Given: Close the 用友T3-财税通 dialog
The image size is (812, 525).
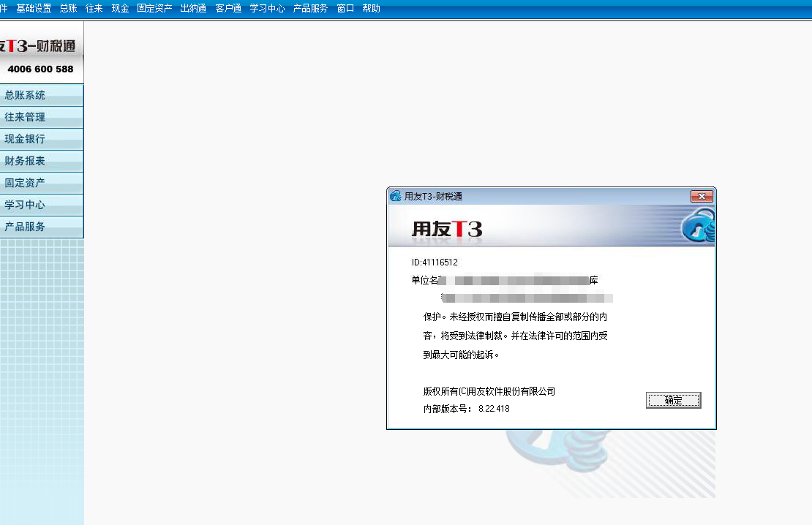Looking at the screenshot, I should click(x=702, y=196).
